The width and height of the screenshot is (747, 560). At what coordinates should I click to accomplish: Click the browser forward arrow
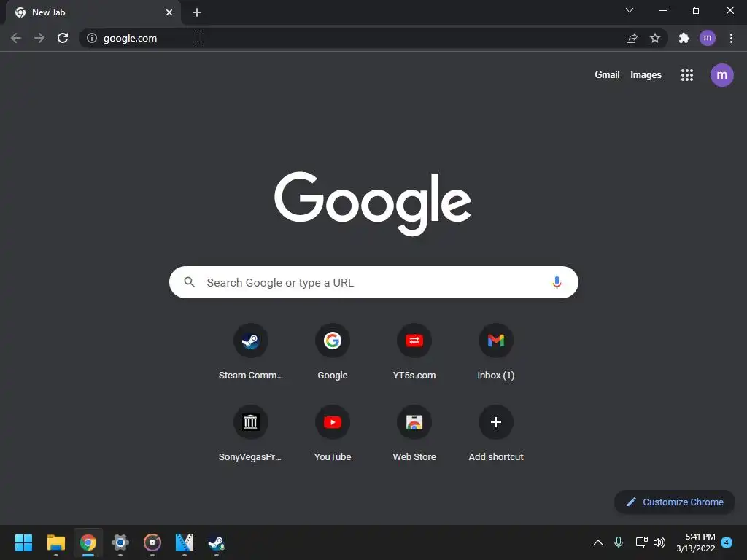(x=39, y=38)
